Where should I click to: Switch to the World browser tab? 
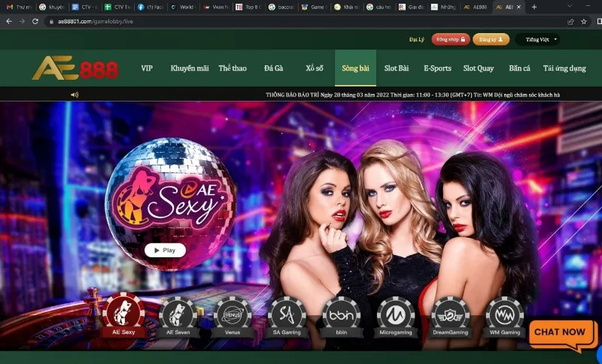point(183,7)
